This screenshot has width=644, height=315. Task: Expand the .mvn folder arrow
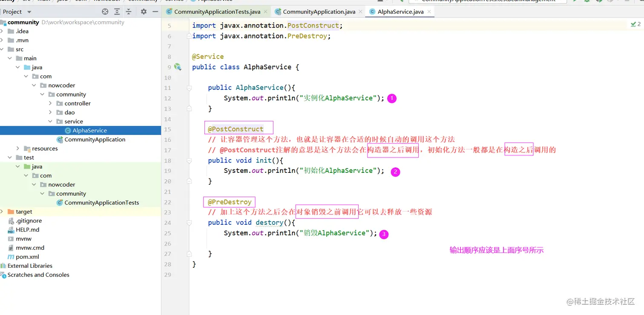click(2, 40)
